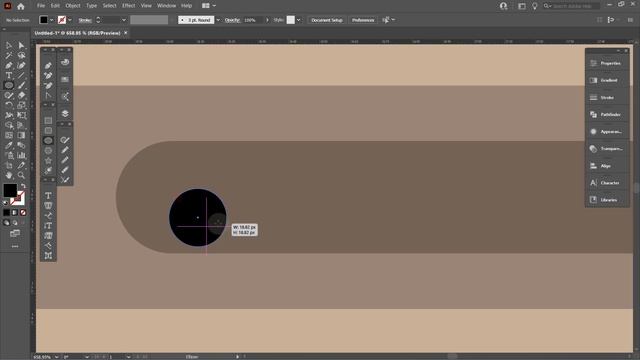Viewport: 640px width, 360px height.
Task: Click the Opacity value field
Action: pos(253,20)
